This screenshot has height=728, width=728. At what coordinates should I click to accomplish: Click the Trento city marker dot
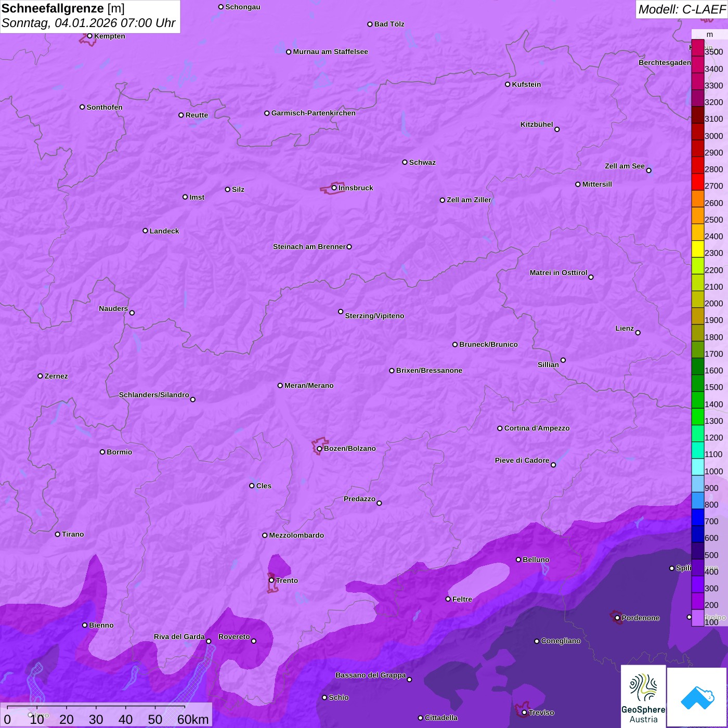tap(271, 580)
